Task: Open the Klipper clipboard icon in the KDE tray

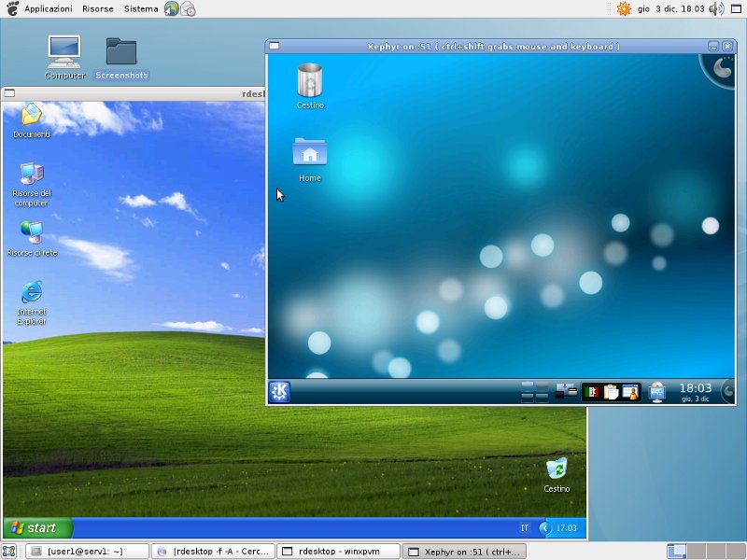Action: click(611, 392)
